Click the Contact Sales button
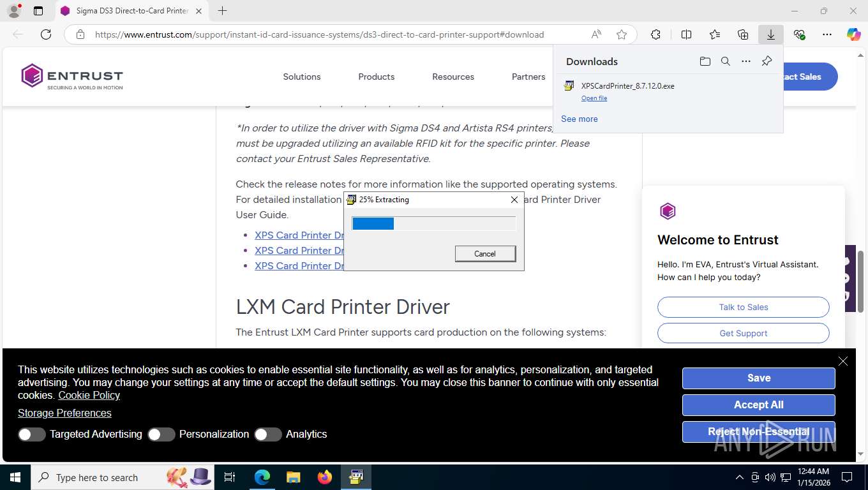The height and width of the screenshot is (490, 868). (x=810, y=77)
